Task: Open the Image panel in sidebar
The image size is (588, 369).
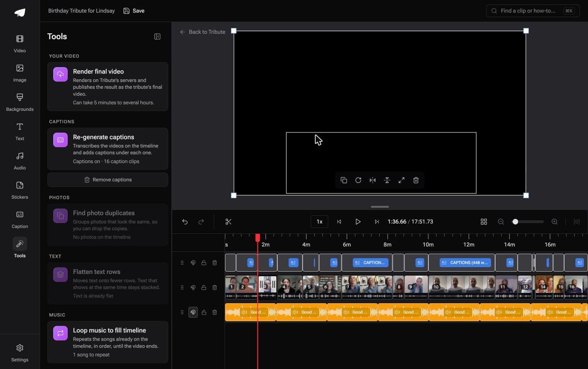Action: click(x=20, y=73)
